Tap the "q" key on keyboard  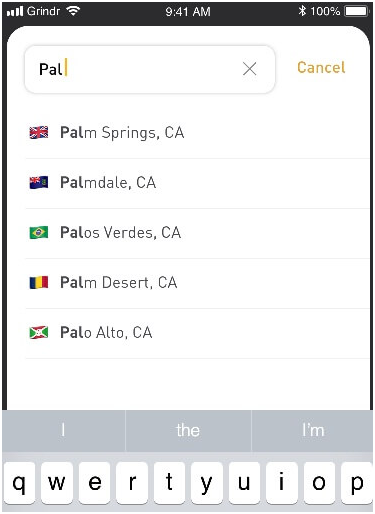coord(19,483)
